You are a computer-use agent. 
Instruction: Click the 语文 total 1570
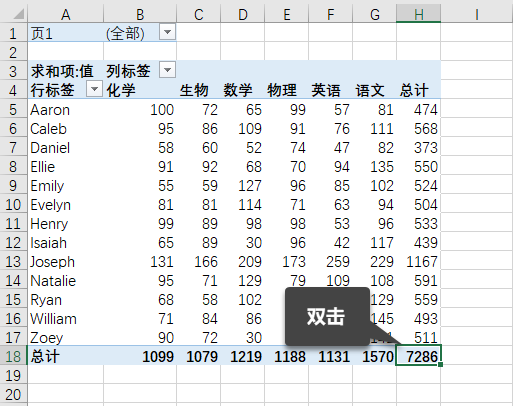pos(374,356)
